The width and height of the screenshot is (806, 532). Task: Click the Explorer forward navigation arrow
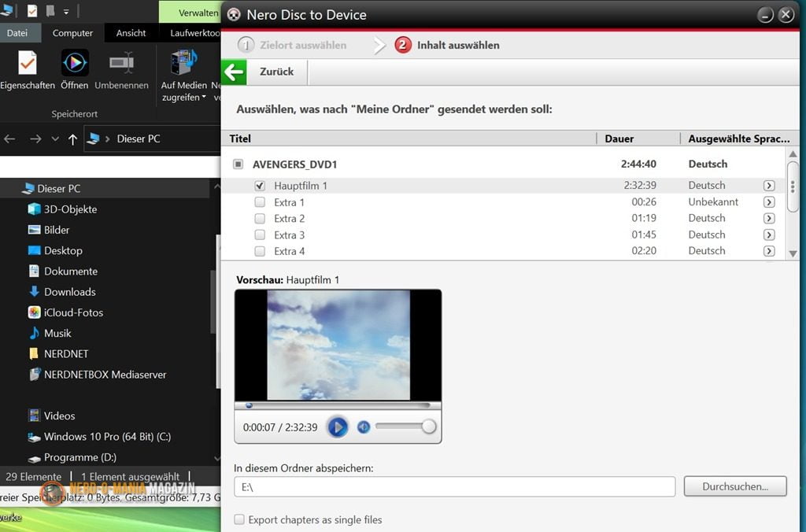tap(35, 139)
